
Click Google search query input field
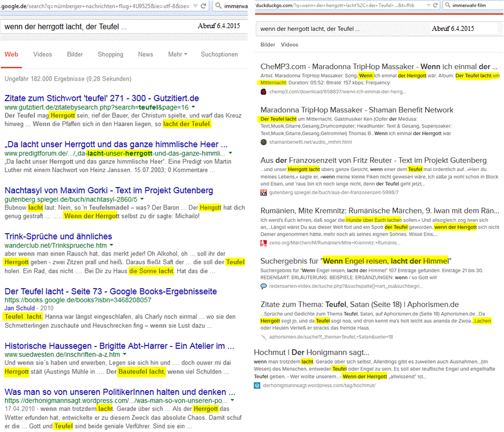(x=124, y=26)
